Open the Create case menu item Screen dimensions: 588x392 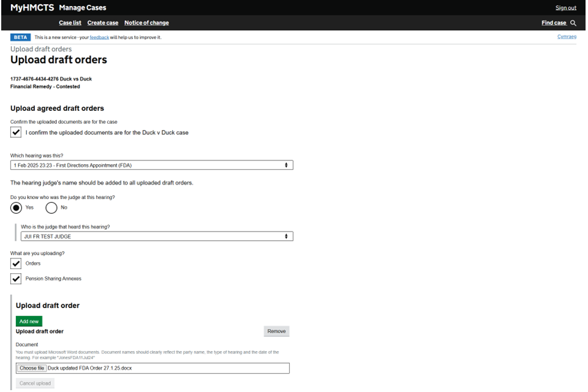(103, 23)
